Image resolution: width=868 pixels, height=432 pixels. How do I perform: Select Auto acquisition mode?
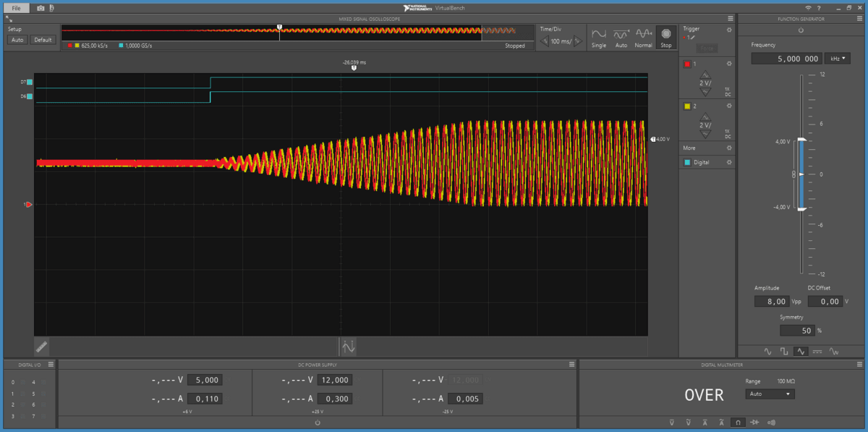(621, 38)
